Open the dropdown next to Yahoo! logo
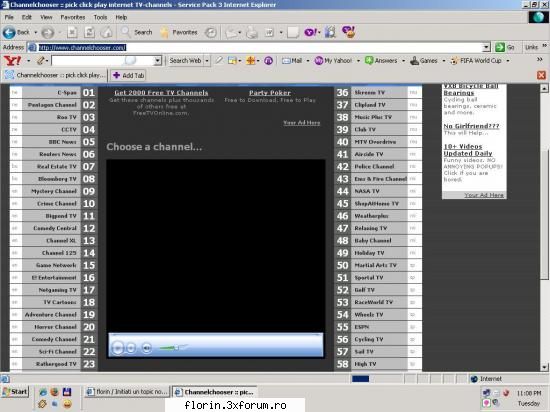The height and width of the screenshot is (412, 550). [x=28, y=61]
